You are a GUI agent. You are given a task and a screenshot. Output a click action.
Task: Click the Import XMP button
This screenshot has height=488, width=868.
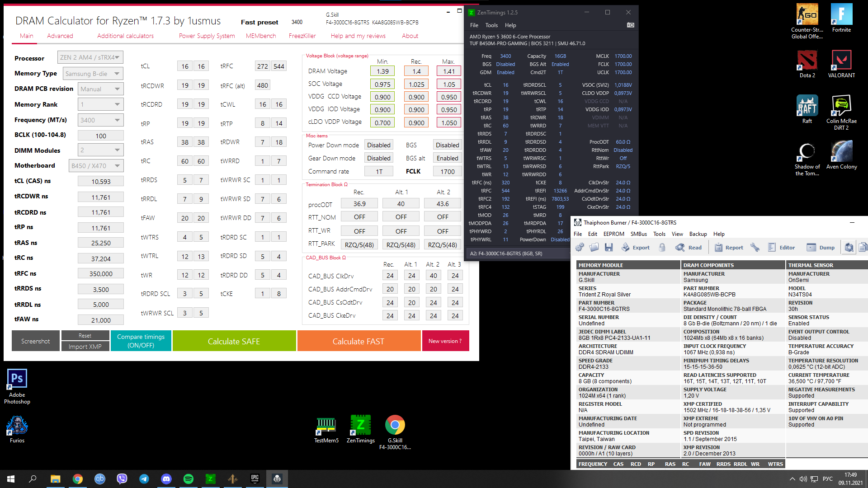click(x=85, y=347)
